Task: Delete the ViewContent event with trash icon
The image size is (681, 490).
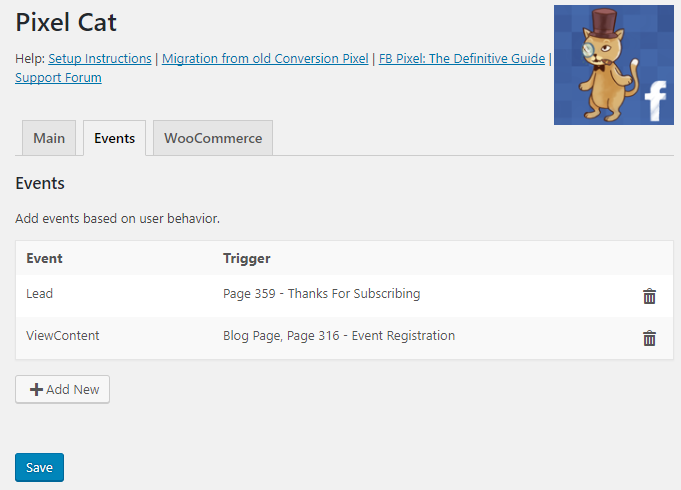Action: pos(649,338)
